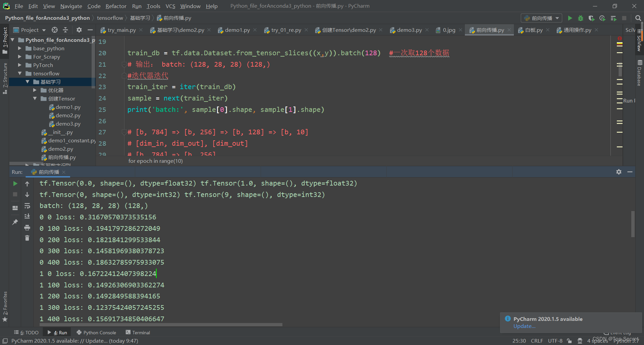The height and width of the screenshot is (345, 644).
Task: Pin the Run tab with the pin icon
Action: point(15,222)
